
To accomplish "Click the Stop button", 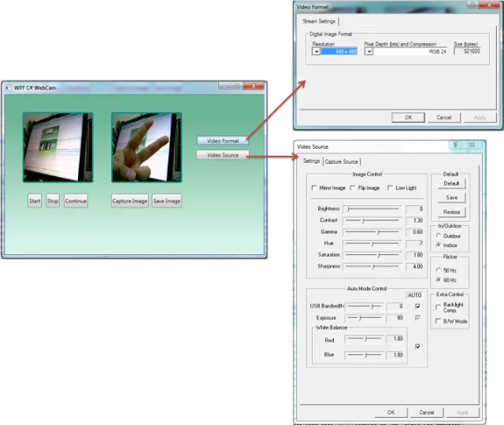I will 53,201.
